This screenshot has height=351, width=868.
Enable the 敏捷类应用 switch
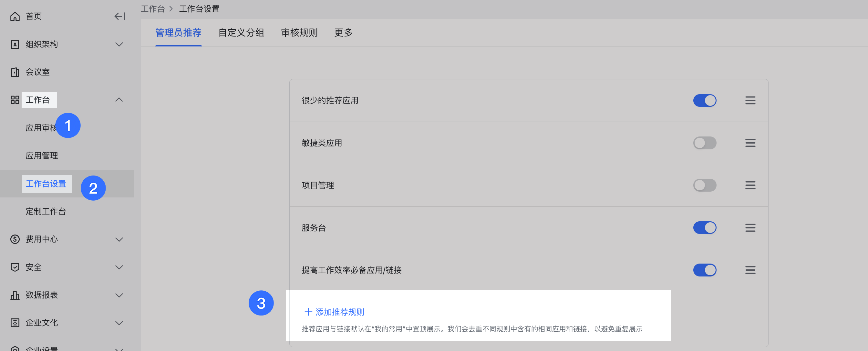coord(705,143)
